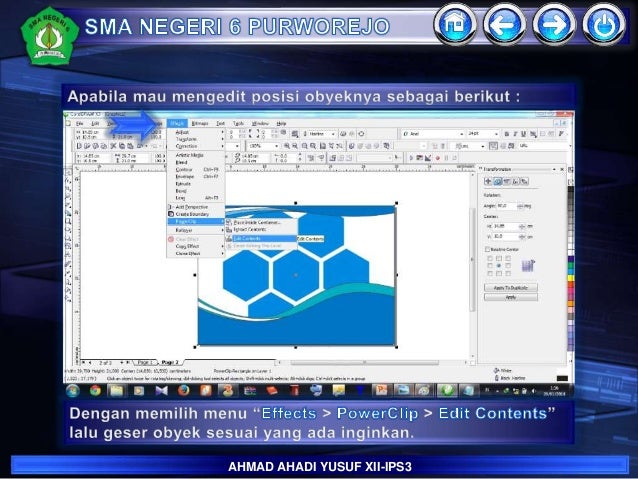This screenshot has width=638, height=479.
Task: Click the Bold icon in the text toolbar
Action: (x=507, y=134)
